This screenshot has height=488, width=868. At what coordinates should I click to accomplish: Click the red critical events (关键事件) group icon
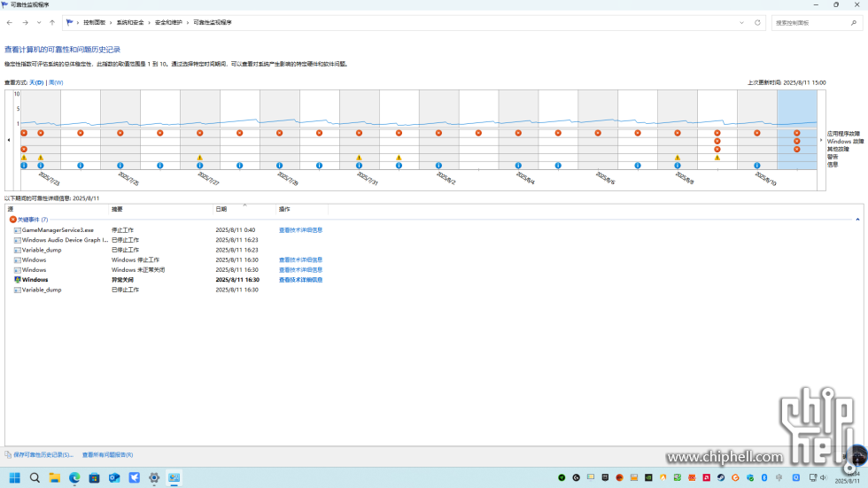[12, 220]
